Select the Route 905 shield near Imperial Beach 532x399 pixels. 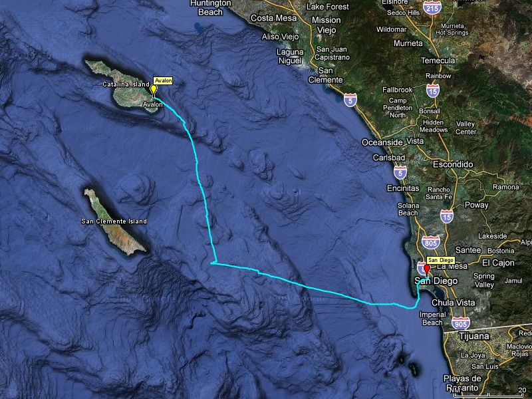461,323
